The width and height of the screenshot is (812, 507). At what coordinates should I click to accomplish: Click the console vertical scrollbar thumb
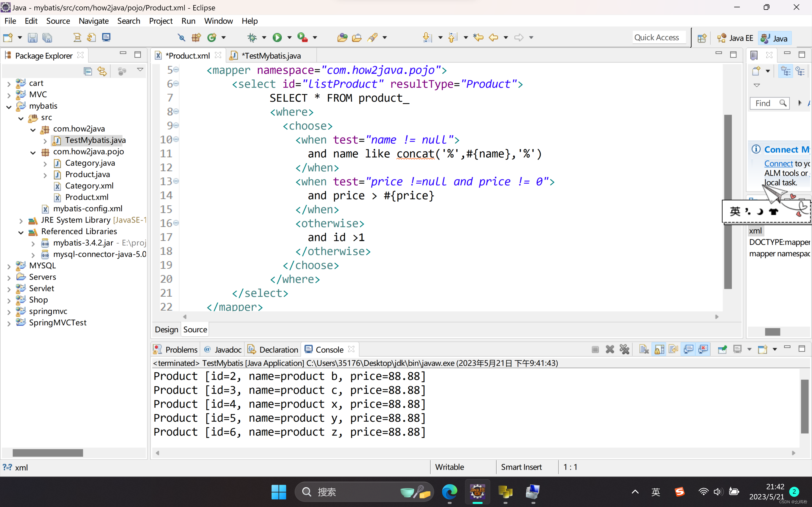click(804, 406)
